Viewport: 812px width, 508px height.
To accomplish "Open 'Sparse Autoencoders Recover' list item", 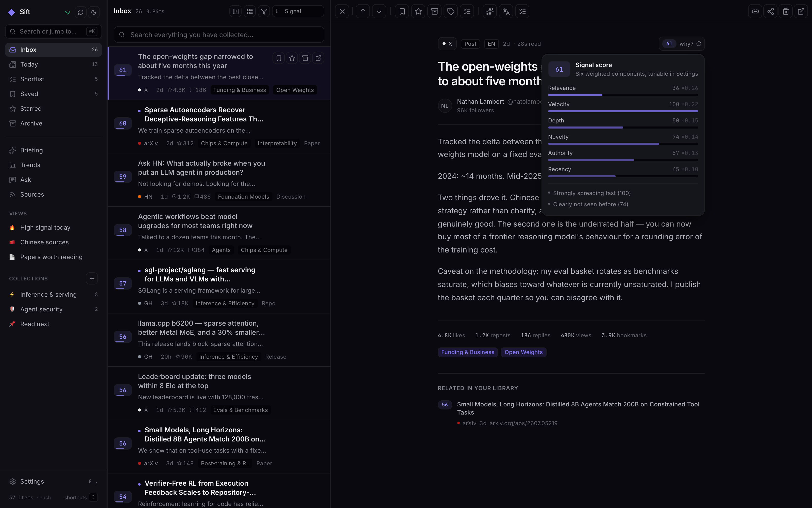I will point(219,127).
